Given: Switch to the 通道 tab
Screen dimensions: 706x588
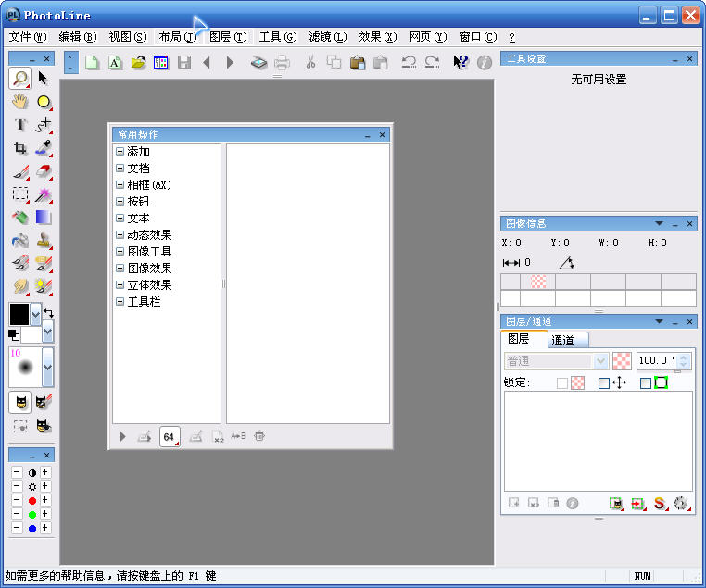Looking at the screenshot, I should (562, 340).
